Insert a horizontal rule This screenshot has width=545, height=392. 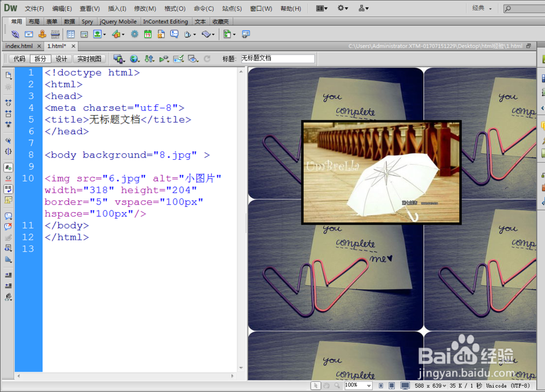click(55, 34)
